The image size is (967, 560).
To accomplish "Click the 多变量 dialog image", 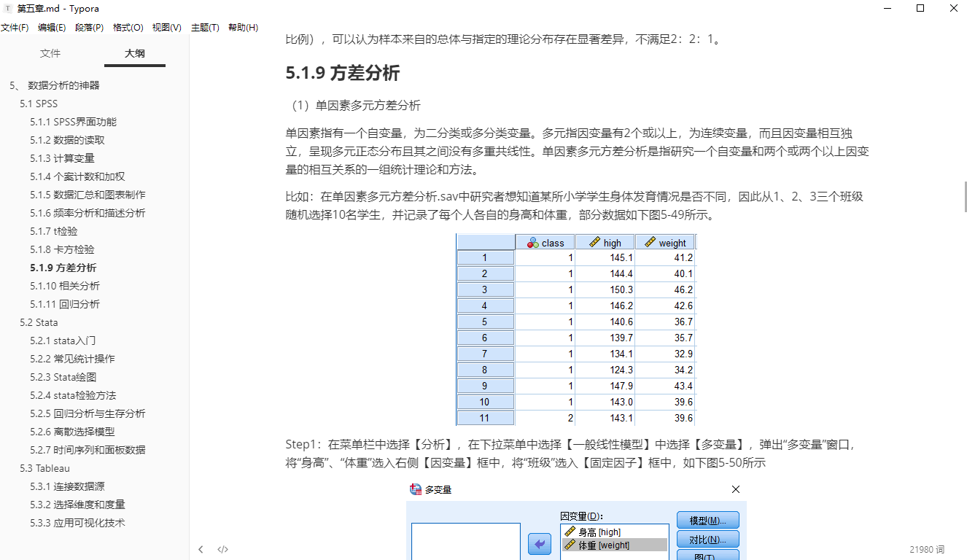I will (x=576, y=521).
